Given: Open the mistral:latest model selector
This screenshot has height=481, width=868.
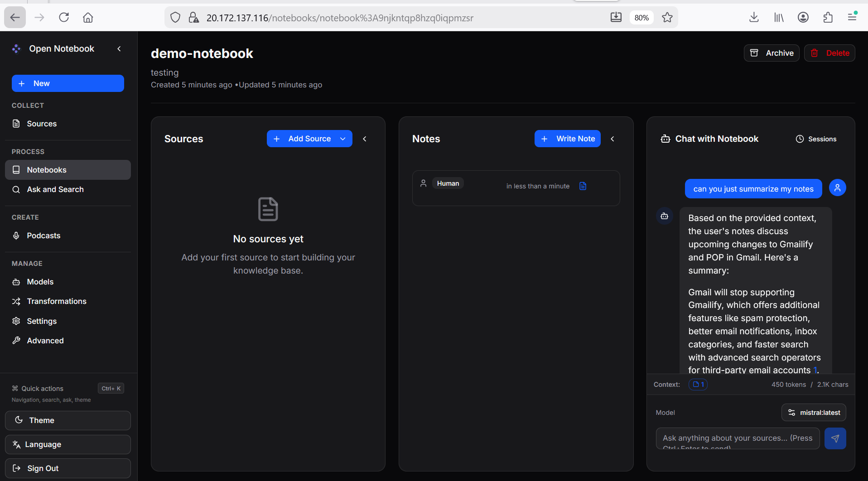Looking at the screenshot, I should 813,412.
